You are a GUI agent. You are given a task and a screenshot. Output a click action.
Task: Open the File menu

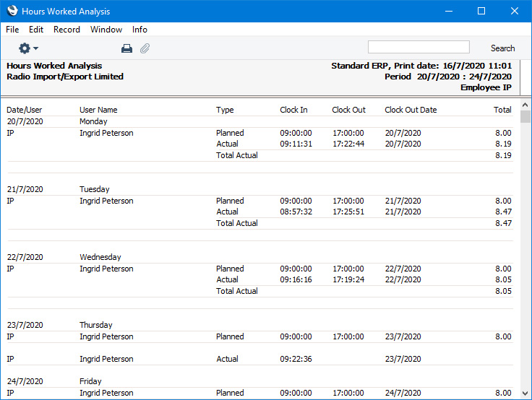coord(12,30)
